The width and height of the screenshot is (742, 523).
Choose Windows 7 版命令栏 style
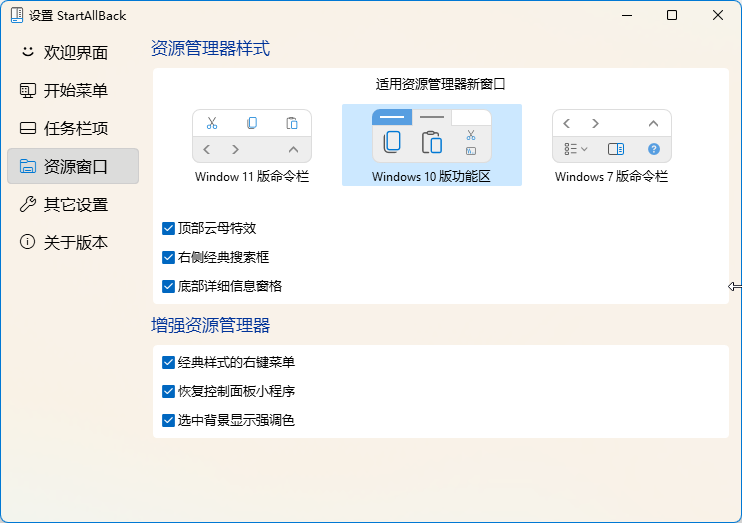click(x=611, y=146)
